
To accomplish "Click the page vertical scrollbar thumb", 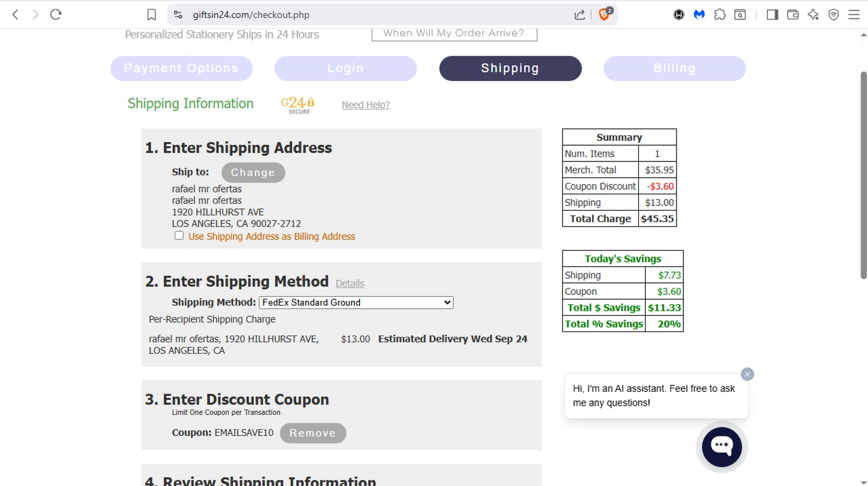I will (863, 175).
